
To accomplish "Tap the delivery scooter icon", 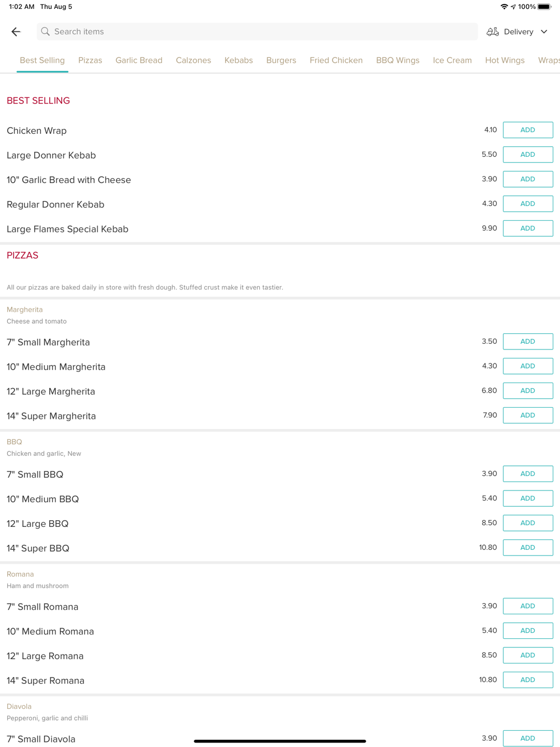I will click(x=492, y=32).
